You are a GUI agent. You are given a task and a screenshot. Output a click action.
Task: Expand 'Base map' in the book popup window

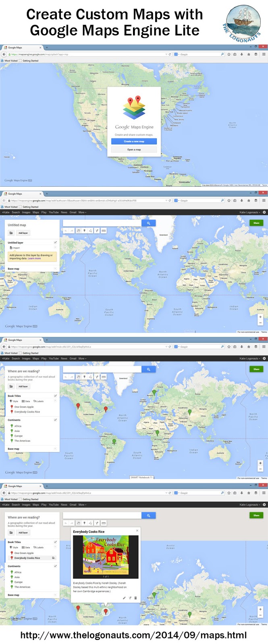coord(55,594)
